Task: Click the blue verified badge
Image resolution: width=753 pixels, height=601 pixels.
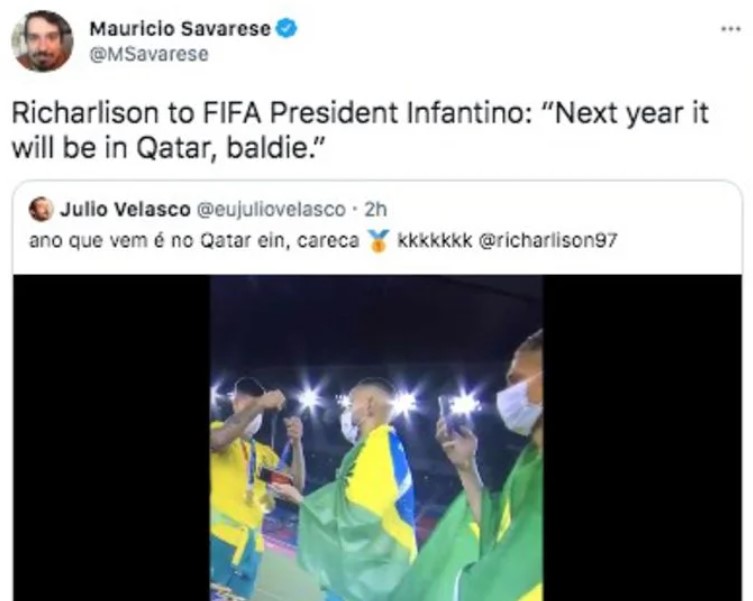Action: click(287, 28)
